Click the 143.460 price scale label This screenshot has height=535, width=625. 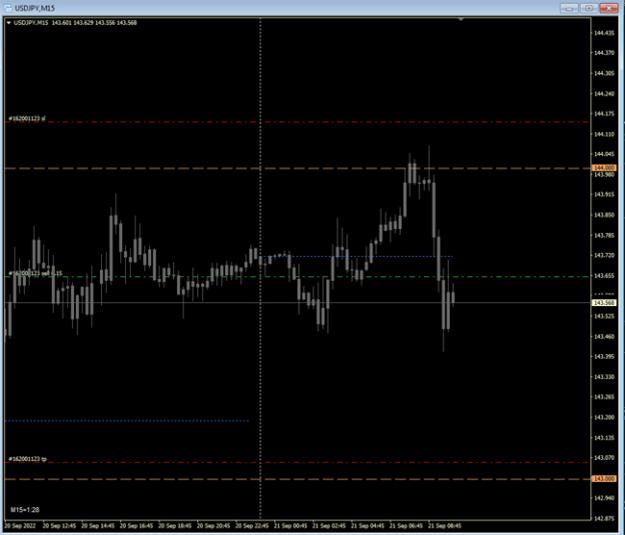604,336
